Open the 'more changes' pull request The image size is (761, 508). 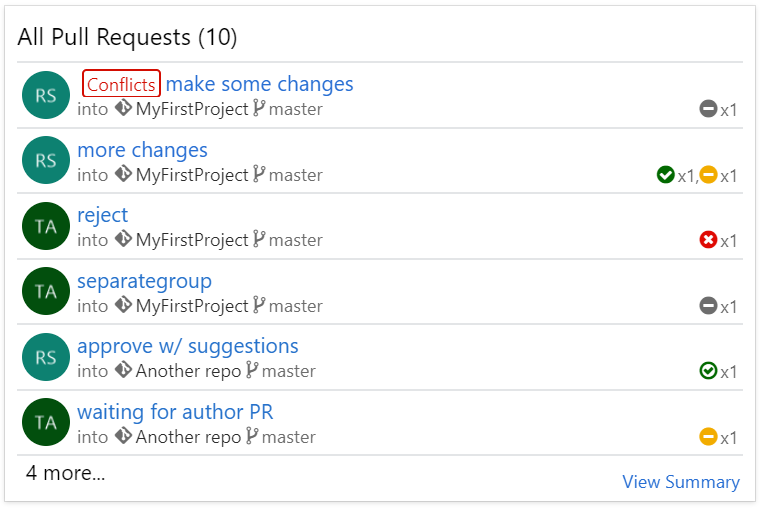(x=142, y=150)
